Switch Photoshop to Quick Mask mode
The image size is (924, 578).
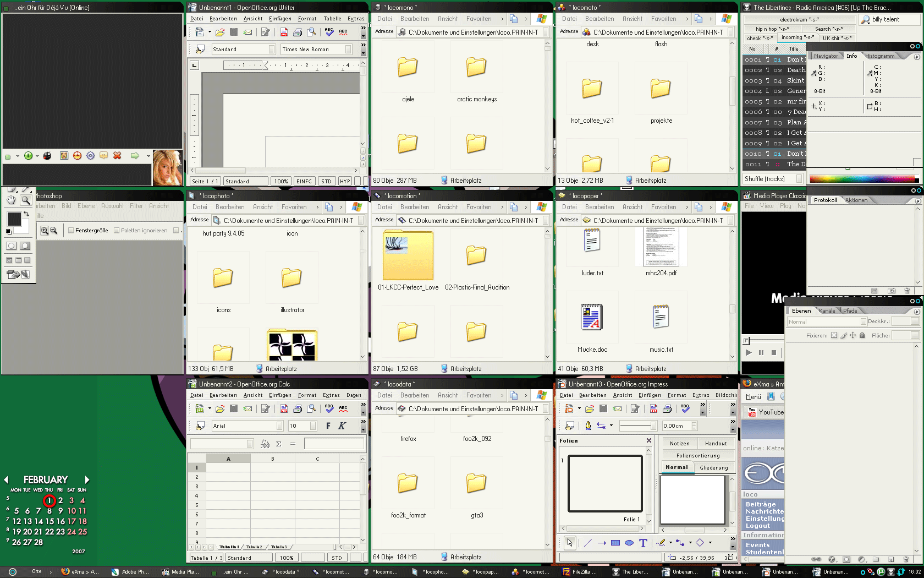pyautogui.click(x=25, y=246)
